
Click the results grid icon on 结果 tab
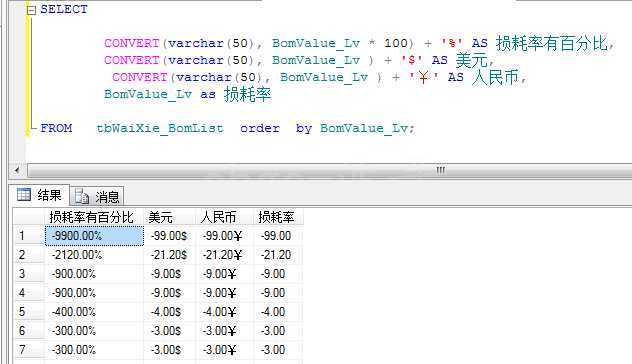tap(24, 195)
